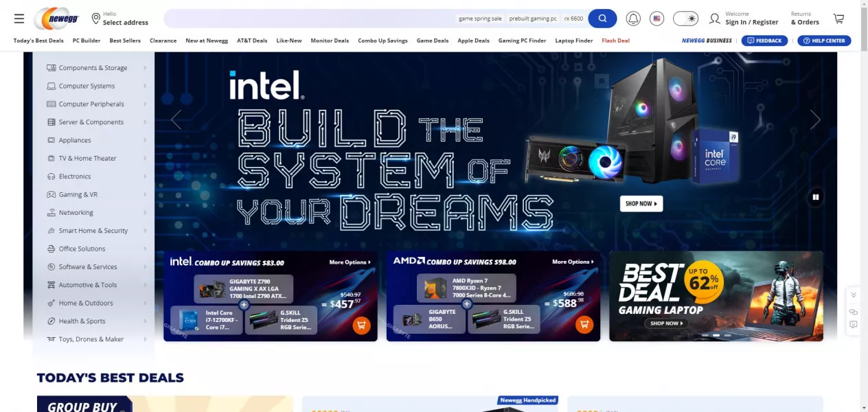
Task: Collapse the side floating panel chevron
Action: [854, 295]
